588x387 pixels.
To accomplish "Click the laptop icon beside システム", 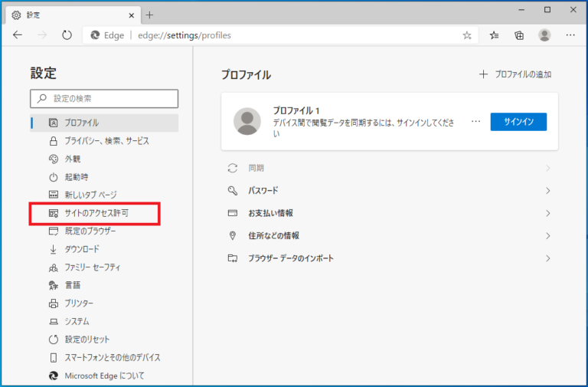I will [x=54, y=322].
